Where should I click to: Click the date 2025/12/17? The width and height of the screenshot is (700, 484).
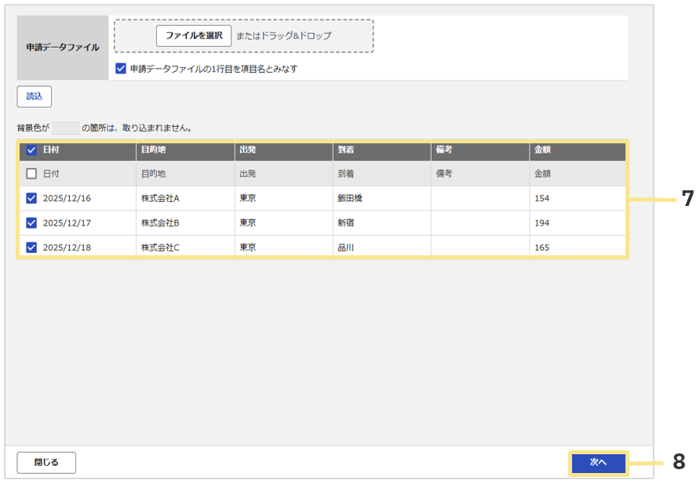pyautogui.click(x=67, y=223)
